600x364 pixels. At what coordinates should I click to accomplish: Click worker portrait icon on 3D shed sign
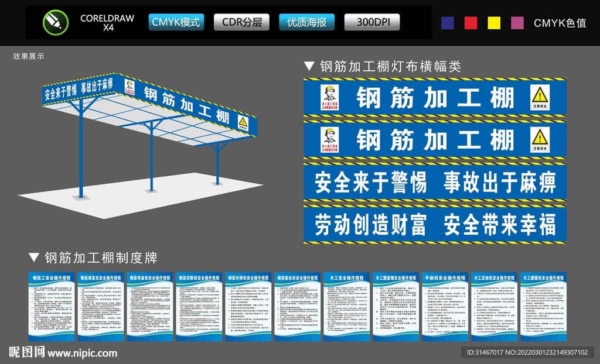click(x=129, y=87)
